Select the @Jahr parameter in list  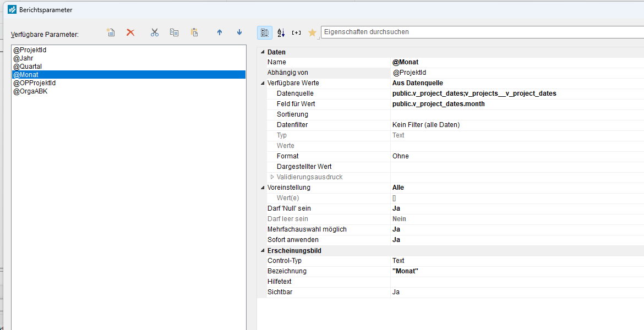pyautogui.click(x=23, y=58)
